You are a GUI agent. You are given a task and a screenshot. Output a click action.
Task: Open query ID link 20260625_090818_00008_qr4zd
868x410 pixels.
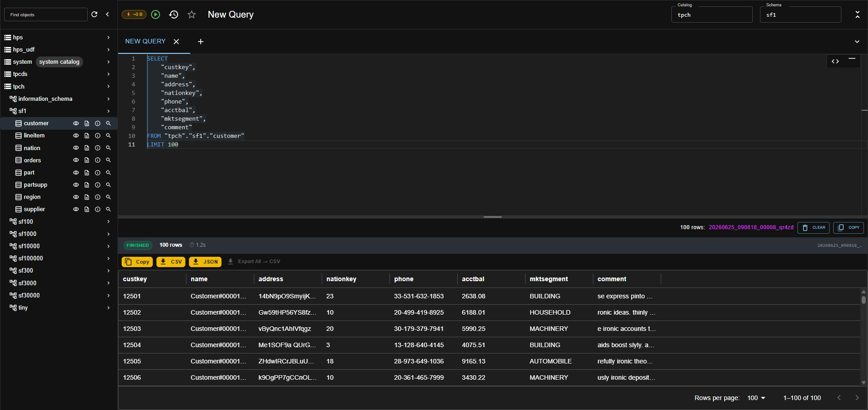(751, 227)
